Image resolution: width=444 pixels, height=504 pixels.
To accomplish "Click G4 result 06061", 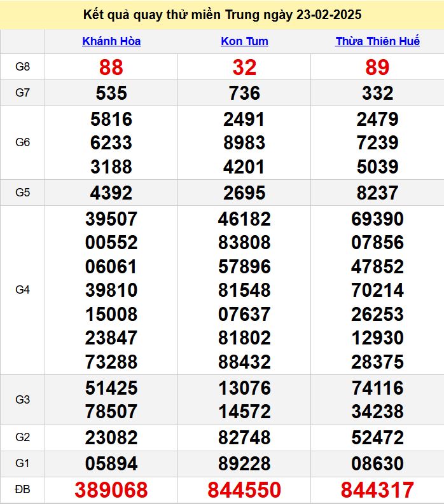I will coord(111,267).
